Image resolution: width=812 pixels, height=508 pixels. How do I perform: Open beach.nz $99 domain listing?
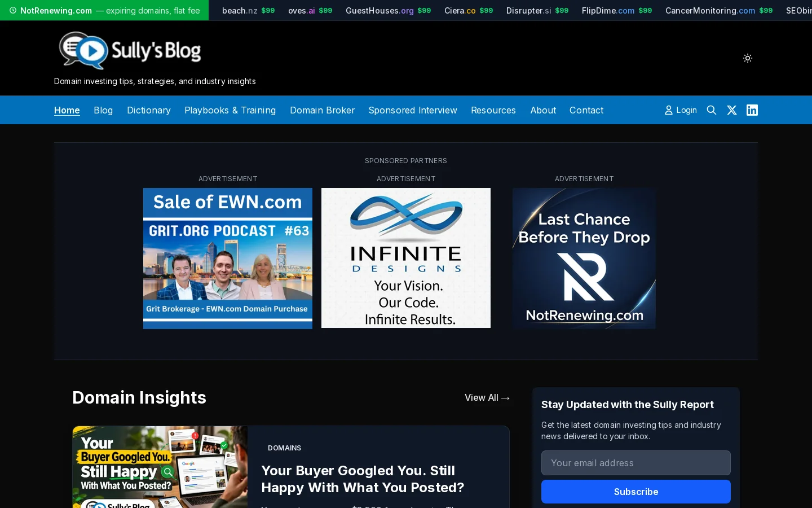248,10
